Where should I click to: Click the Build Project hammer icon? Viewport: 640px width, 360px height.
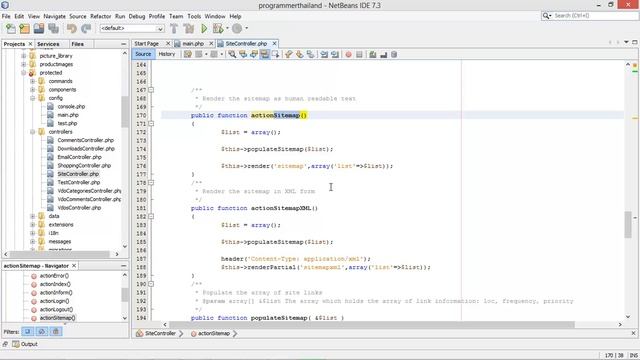click(x=174, y=29)
